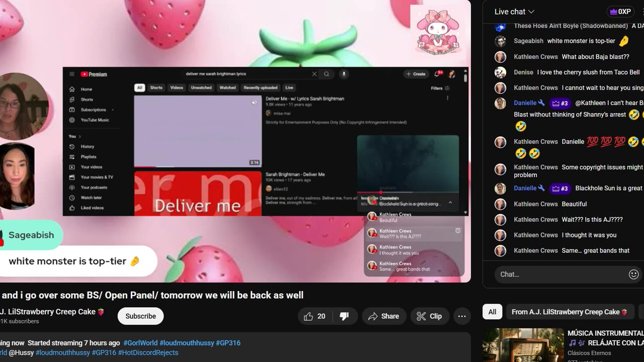Select the Watched filter chip
Screen dimensions: 644x362
(x=227, y=87)
